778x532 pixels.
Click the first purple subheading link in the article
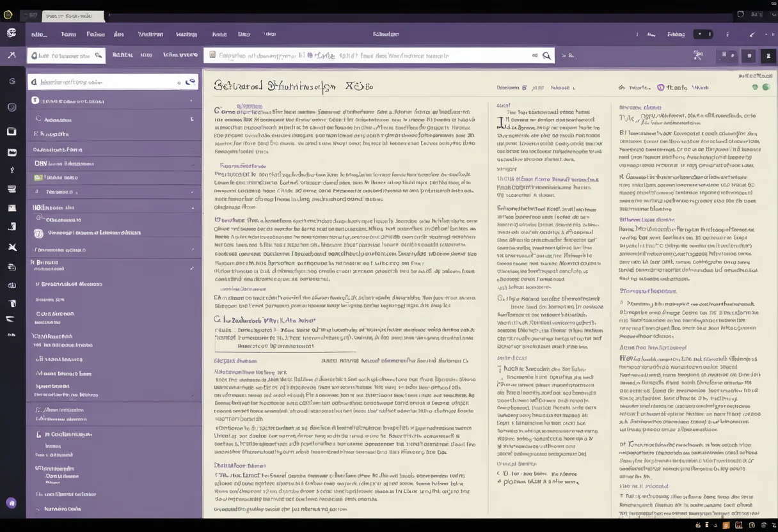click(x=242, y=166)
